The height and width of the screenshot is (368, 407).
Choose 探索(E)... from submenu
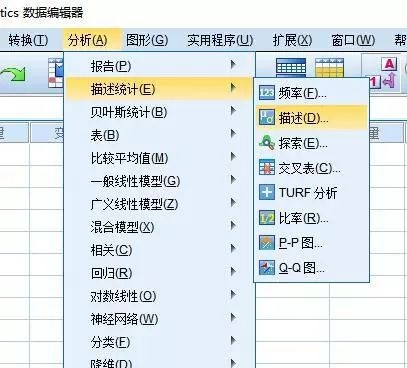[311, 143]
